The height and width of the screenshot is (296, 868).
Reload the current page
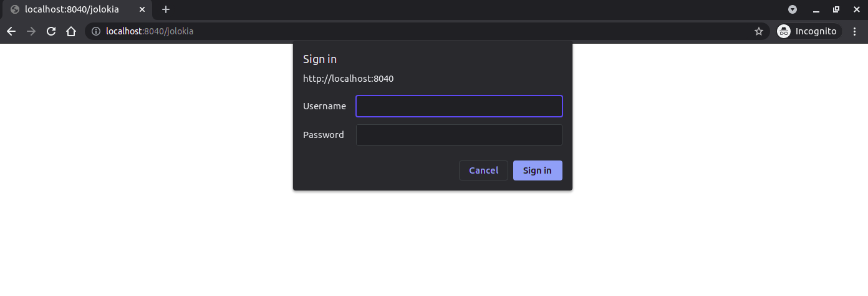click(x=51, y=31)
